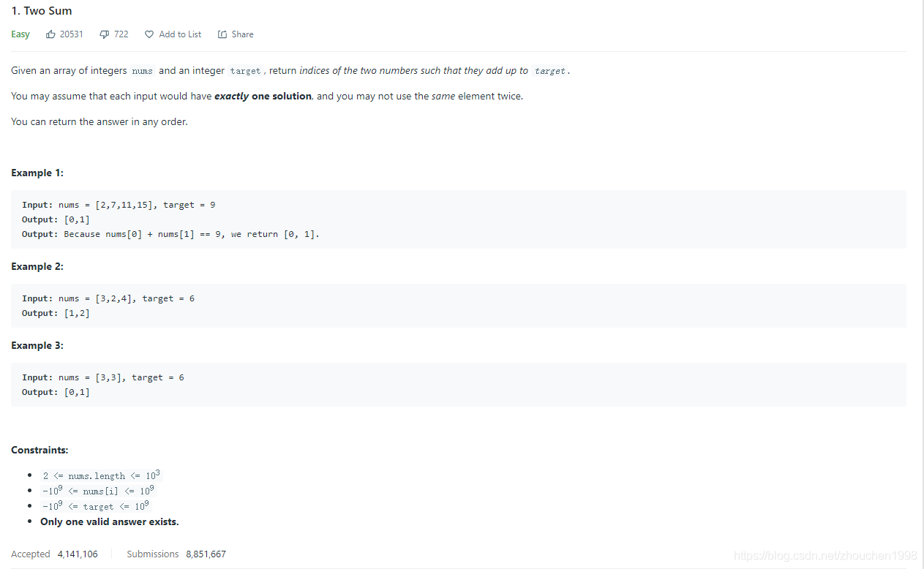Click the thumbs-up like icon
The image size is (924, 569).
pyautogui.click(x=50, y=34)
